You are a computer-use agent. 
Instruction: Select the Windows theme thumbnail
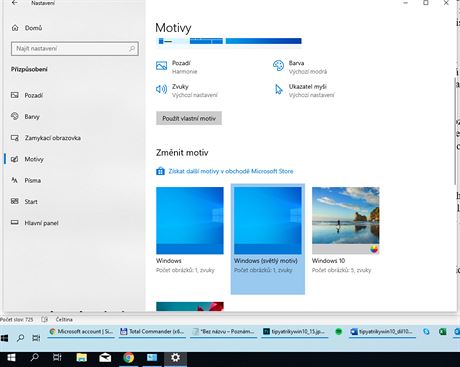190,221
